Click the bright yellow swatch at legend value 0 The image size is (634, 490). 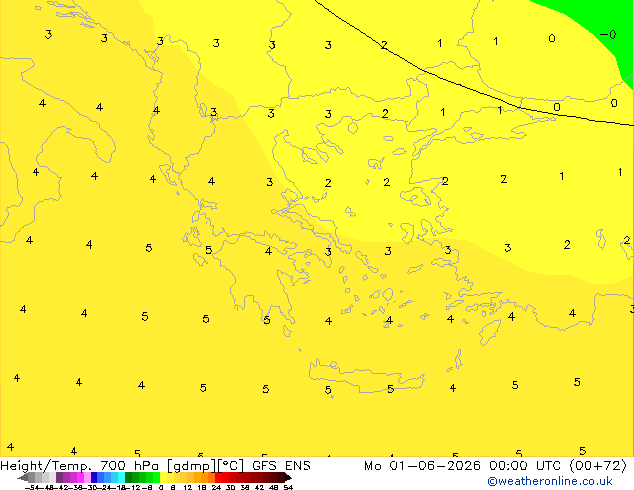coord(164,477)
